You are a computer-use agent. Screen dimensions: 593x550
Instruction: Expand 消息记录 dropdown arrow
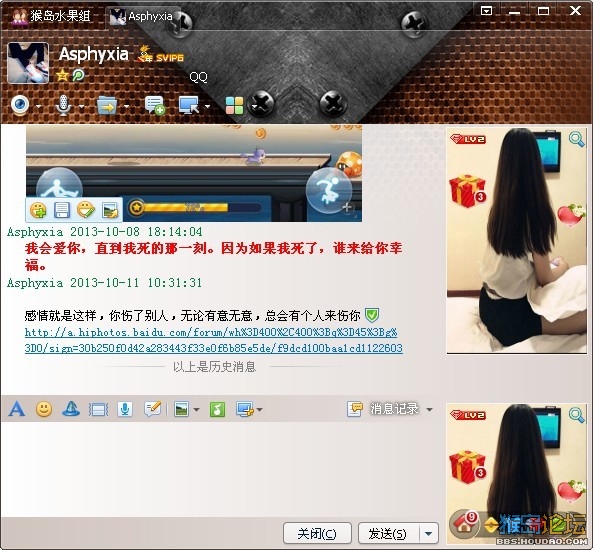(429, 409)
